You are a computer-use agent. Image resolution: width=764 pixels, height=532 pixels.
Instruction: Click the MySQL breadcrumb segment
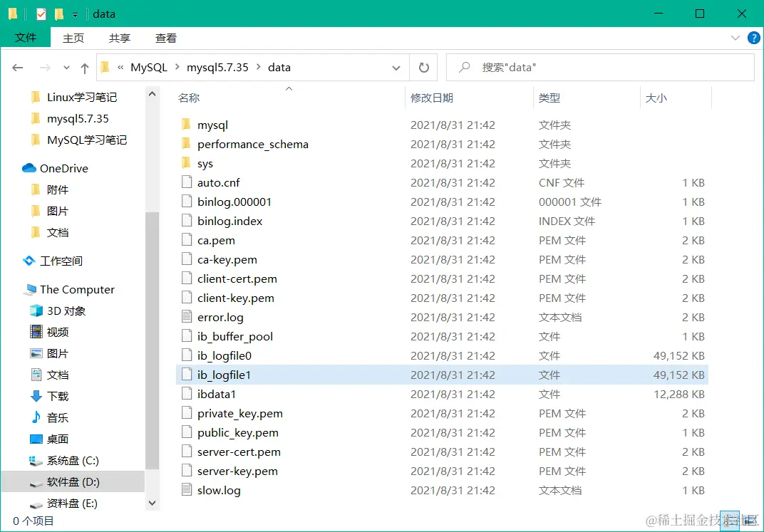[x=149, y=67]
